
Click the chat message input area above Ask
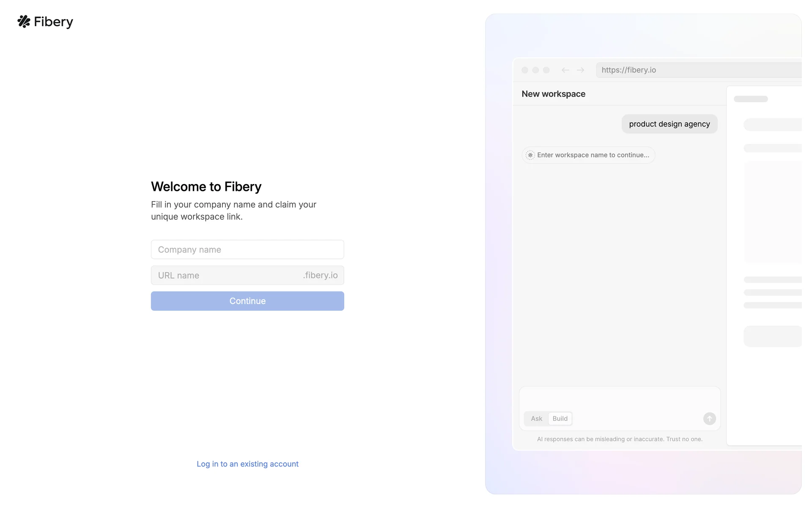tap(620, 399)
